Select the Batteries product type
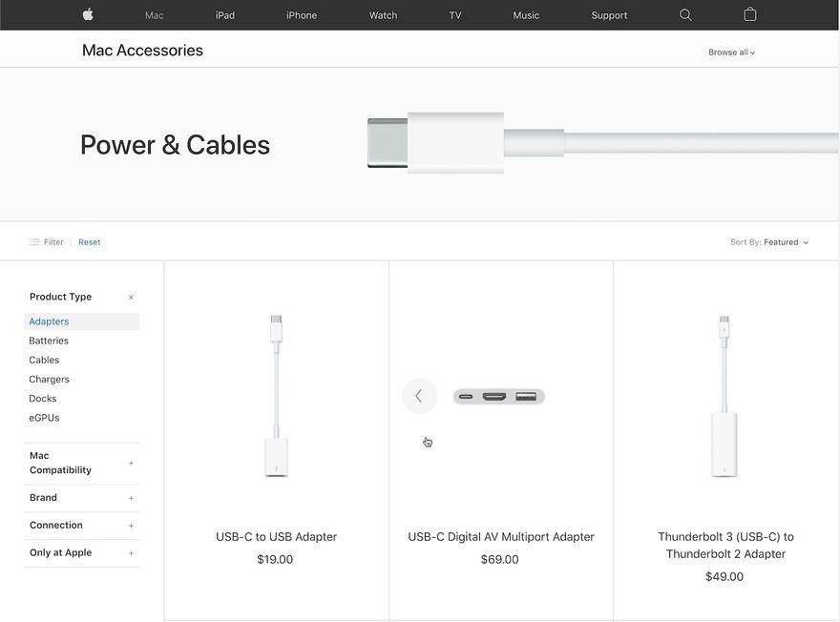This screenshot has height=622, width=840. tap(49, 341)
